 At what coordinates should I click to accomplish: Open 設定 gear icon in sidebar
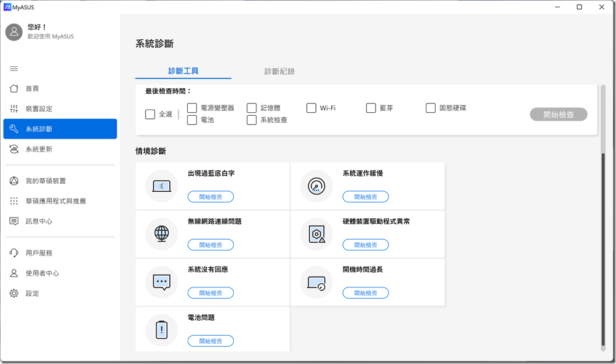pyautogui.click(x=14, y=294)
